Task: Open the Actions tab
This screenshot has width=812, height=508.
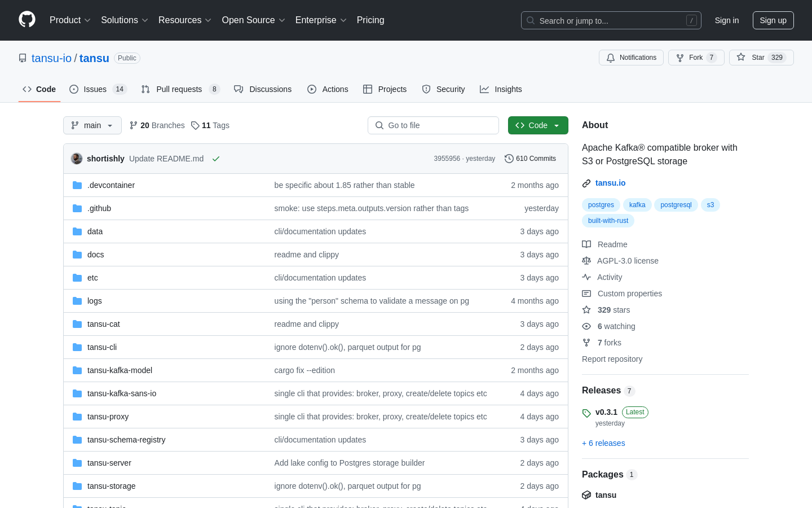Action: click(x=328, y=89)
